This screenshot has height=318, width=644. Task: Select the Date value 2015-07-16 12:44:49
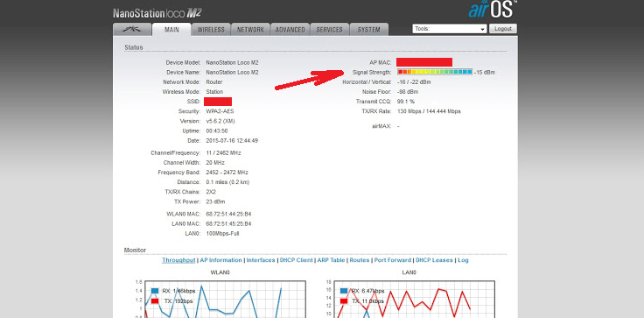tap(232, 141)
